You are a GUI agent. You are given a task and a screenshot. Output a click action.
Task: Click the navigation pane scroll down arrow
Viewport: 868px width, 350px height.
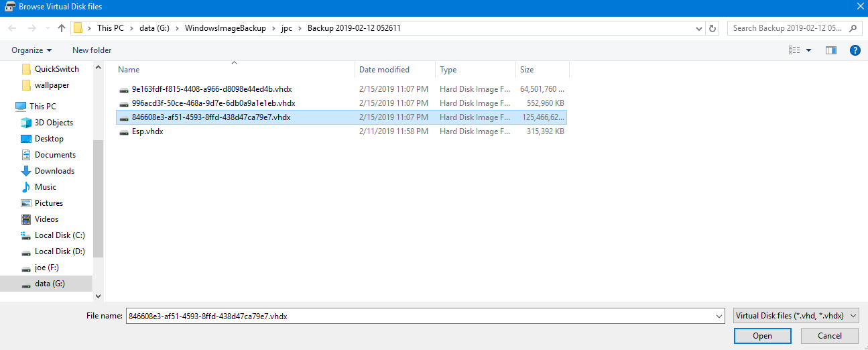pos(99,296)
